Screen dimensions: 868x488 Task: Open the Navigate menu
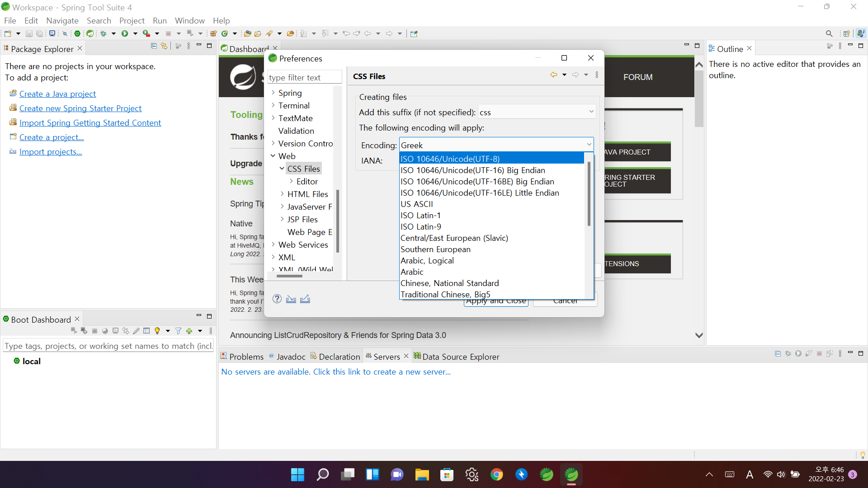(62, 20)
